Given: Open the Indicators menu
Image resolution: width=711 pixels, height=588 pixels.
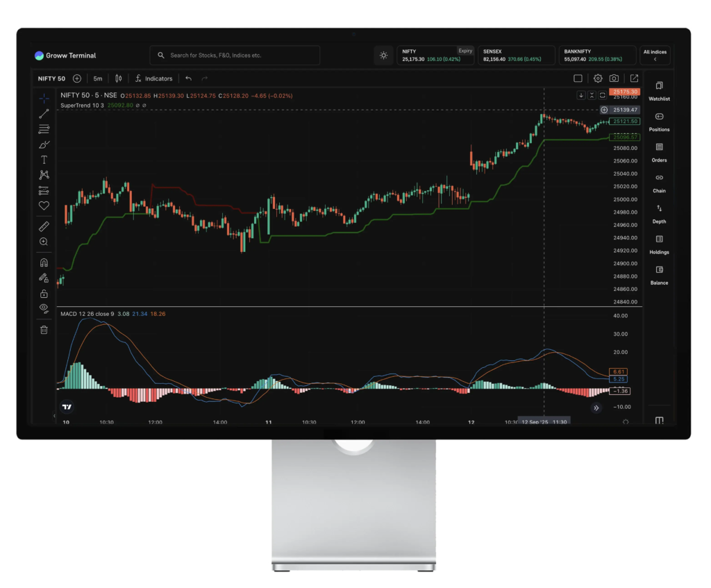Looking at the screenshot, I should tap(153, 78).
